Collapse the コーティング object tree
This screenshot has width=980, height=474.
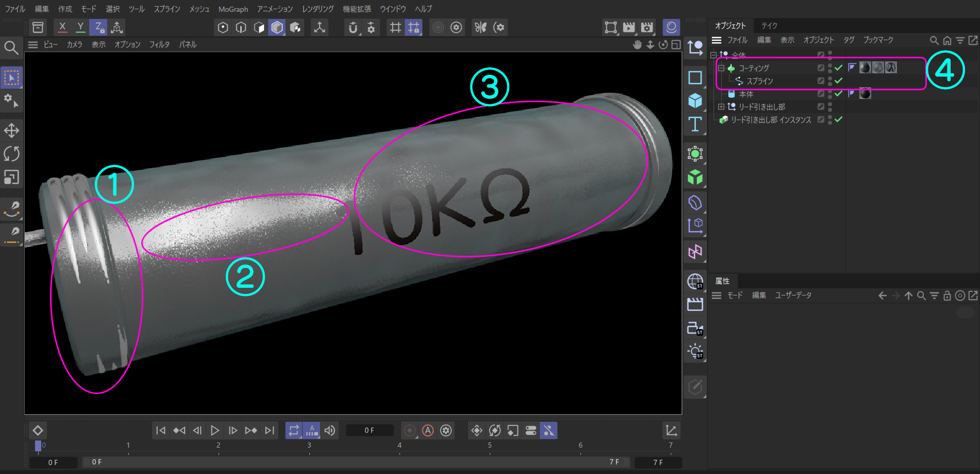click(721, 68)
